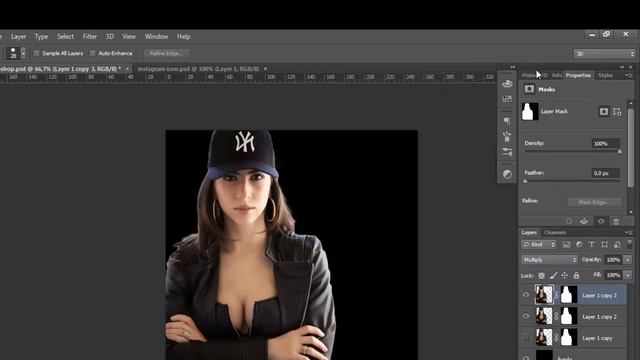
Task: Open the brush preset picker in options bar
Action: tap(13, 53)
